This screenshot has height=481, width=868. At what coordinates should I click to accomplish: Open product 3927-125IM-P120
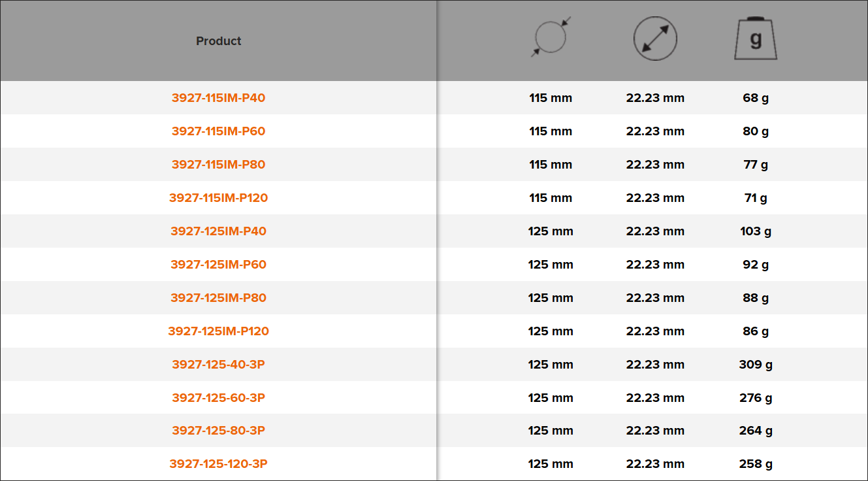click(219, 331)
